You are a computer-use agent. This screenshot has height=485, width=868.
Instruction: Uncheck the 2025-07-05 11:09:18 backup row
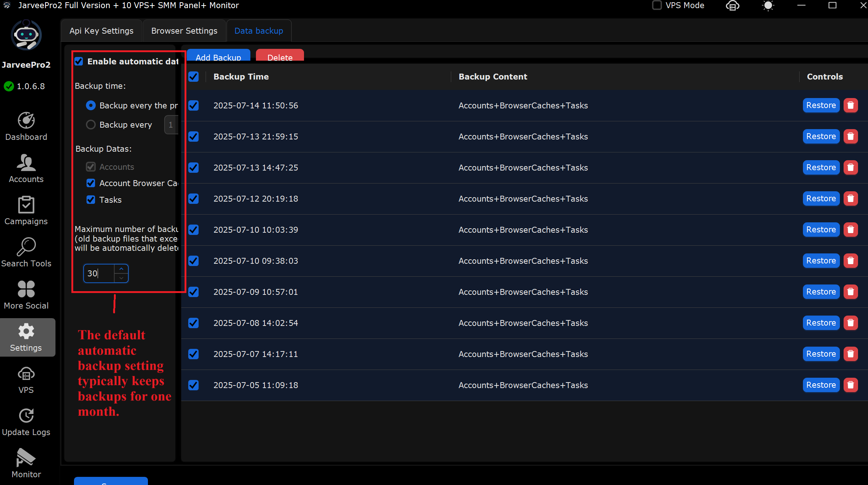193,385
